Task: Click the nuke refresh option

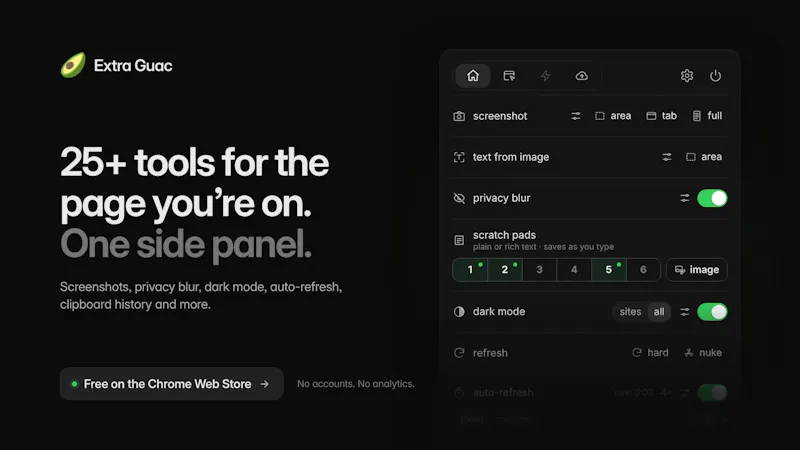Action: tap(703, 353)
